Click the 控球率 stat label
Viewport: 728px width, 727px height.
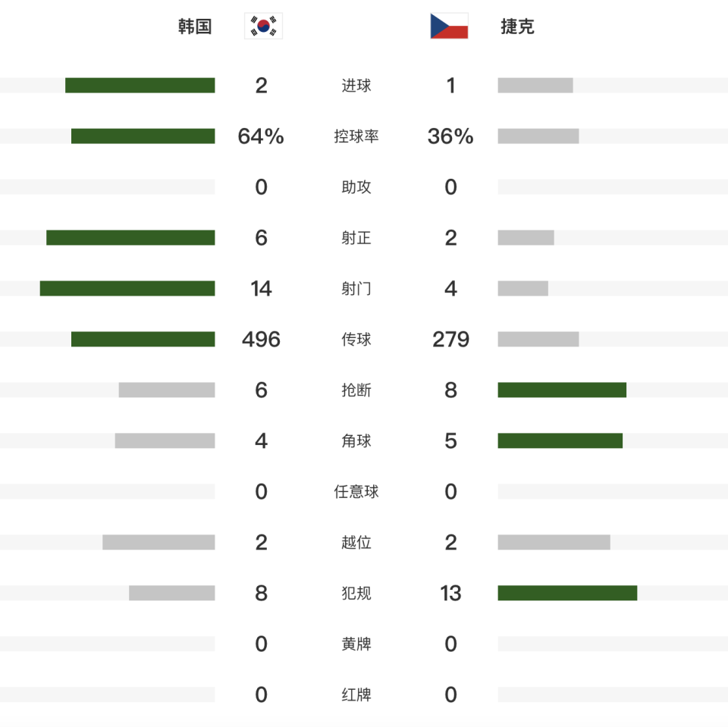click(x=356, y=136)
